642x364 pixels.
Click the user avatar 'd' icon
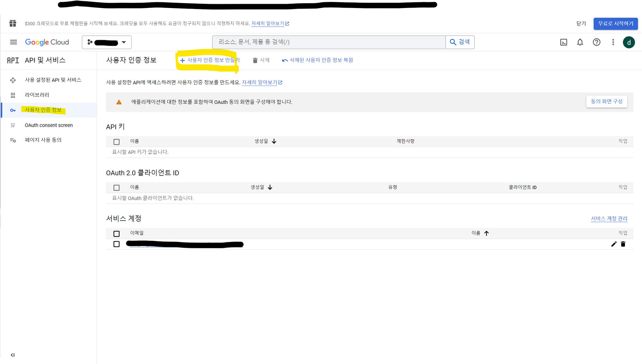click(629, 42)
